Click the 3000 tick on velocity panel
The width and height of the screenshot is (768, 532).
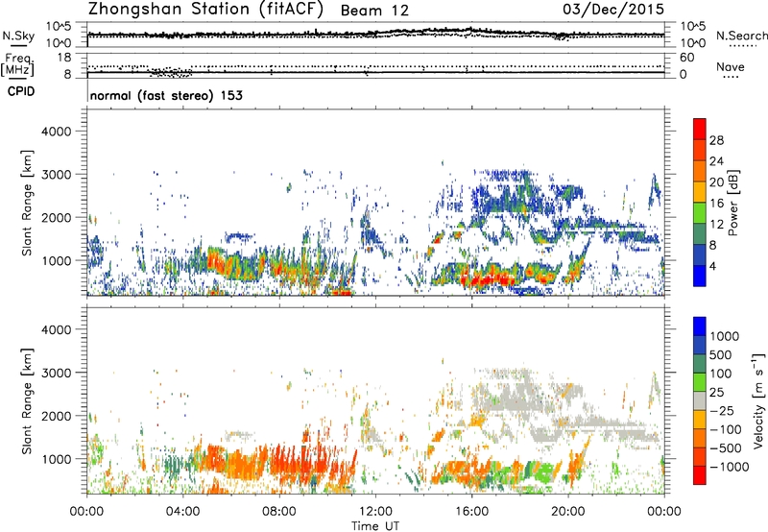(x=56, y=373)
